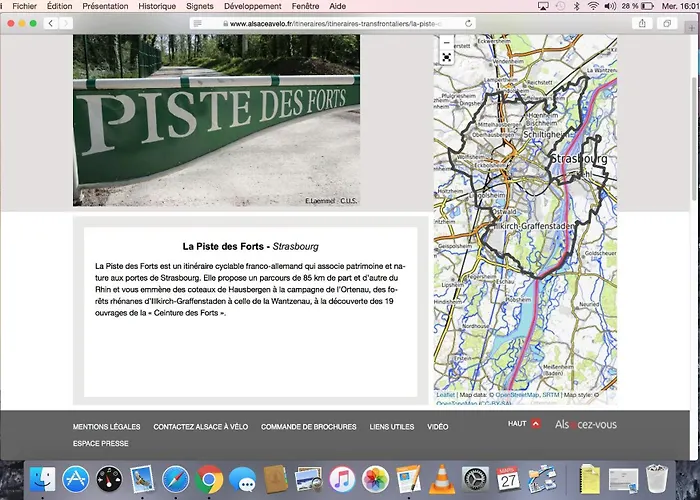Open the volume control in menu bar
The image size is (700, 500).
click(x=610, y=6)
